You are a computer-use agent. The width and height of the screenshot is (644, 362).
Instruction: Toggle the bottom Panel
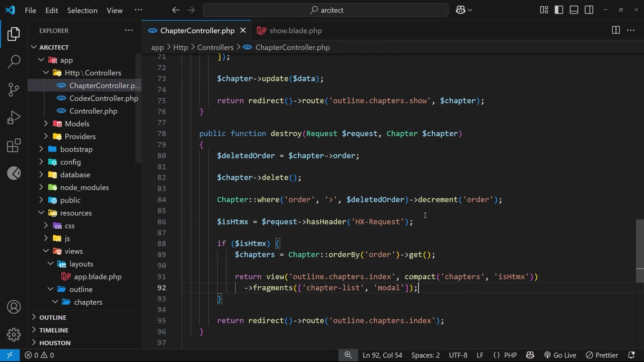(x=574, y=10)
